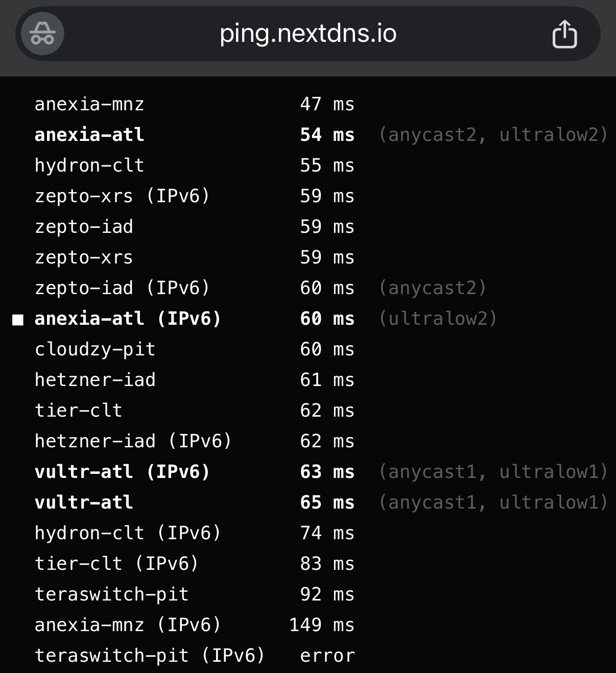The width and height of the screenshot is (616, 673).
Task: Click the hydron-clt (IPv6) server name
Action: [128, 533]
